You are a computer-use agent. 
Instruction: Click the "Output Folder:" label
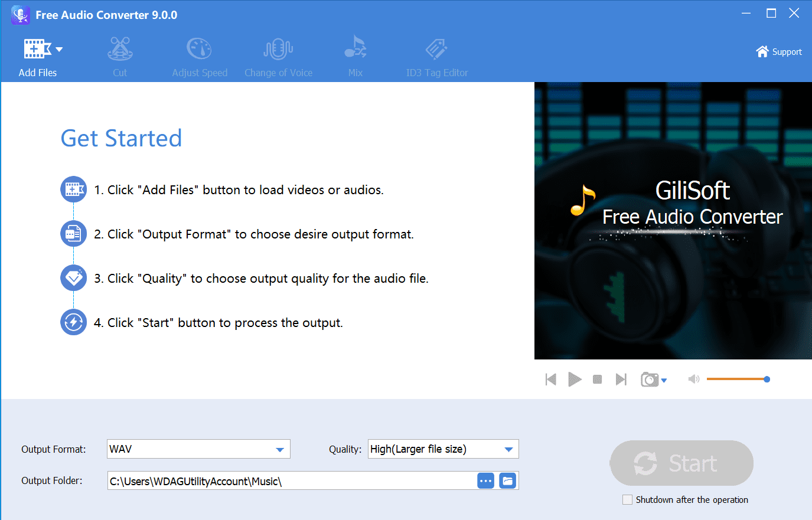[52, 480]
